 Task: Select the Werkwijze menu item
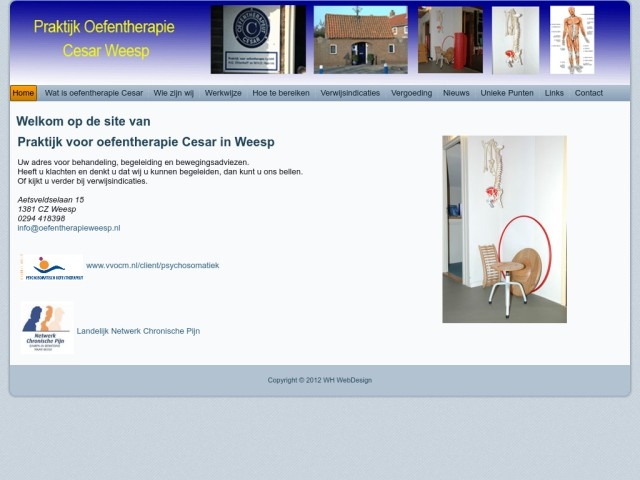pyautogui.click(x=223, y=93)
